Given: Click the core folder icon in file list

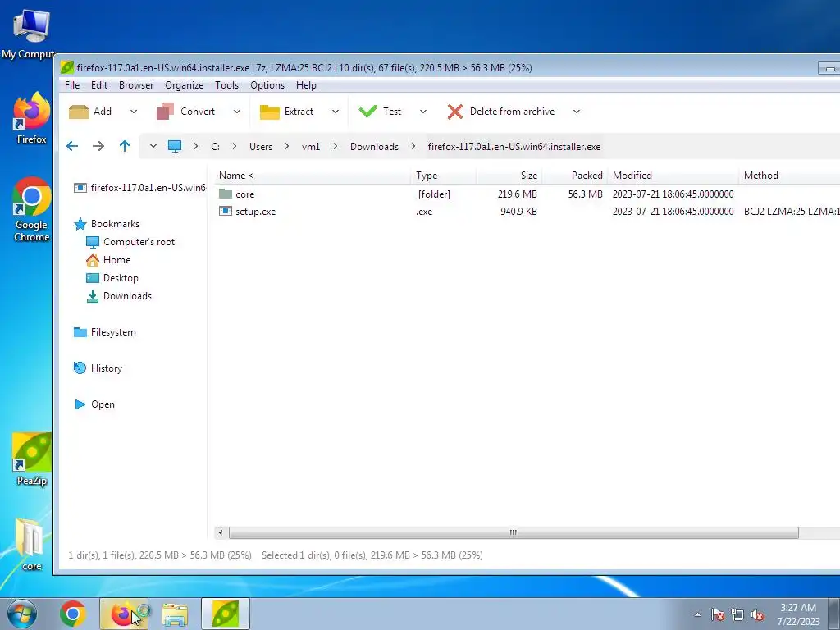Looking at the screenshot, I should click(226, 194).
